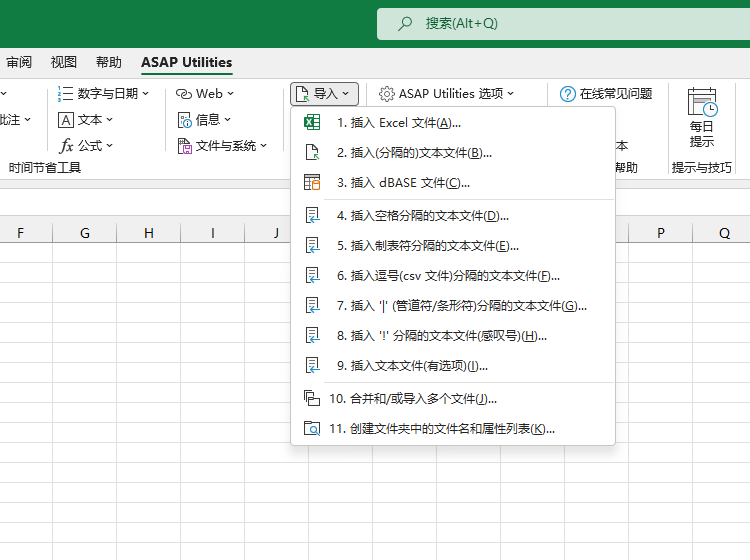Collapse the 导入 dropdown arrow

(346, 94)
